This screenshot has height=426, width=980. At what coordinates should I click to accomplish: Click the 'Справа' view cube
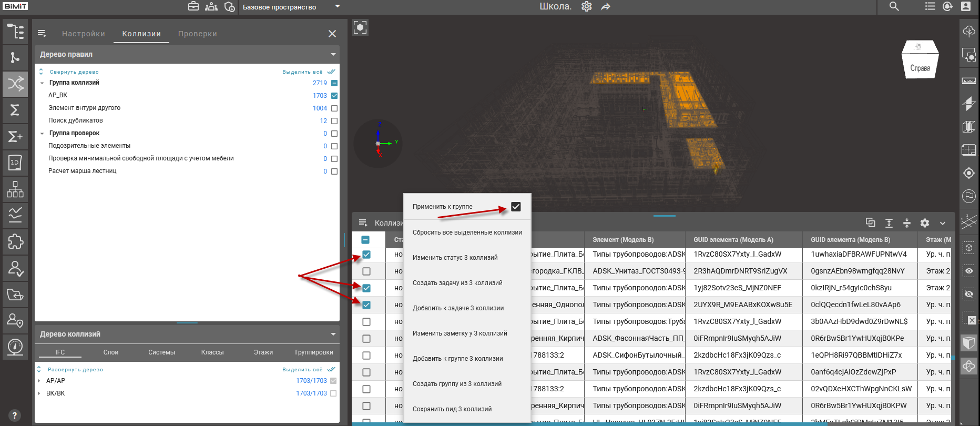coord(920,67)
